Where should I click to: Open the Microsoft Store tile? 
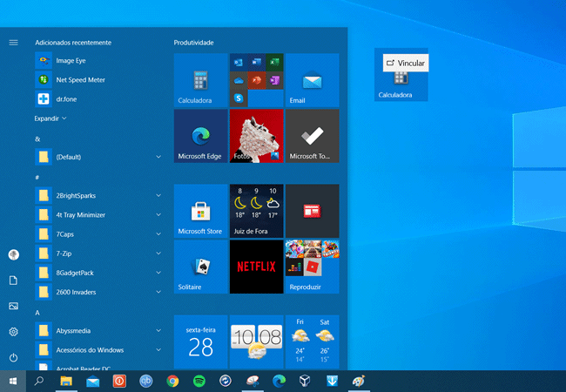point(200,211)
